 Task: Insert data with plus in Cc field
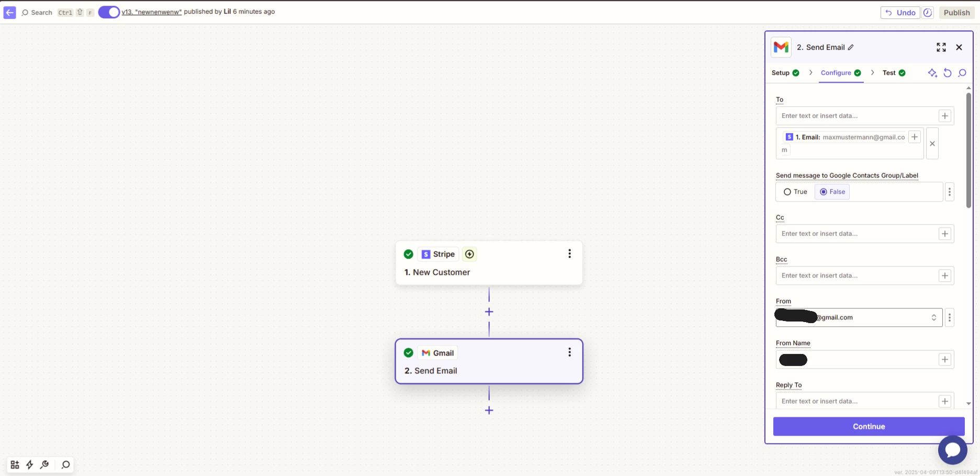pyautogui.click(x=944, y=234)
